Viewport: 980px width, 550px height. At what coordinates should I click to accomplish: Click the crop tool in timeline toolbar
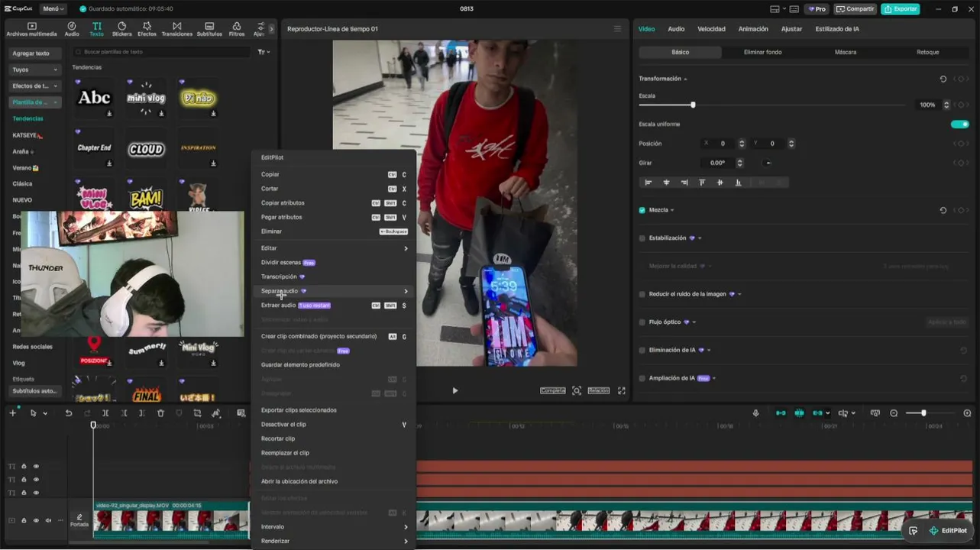pos(197,413)
